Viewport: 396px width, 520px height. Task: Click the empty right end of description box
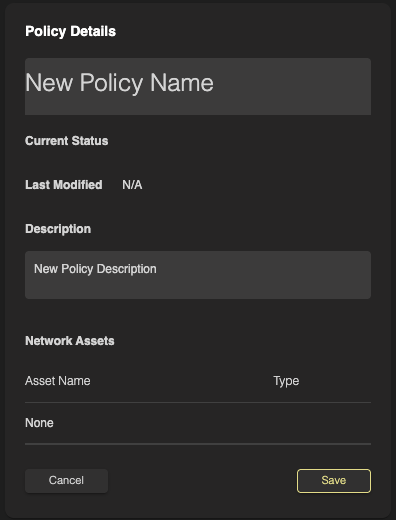[300, 275]
